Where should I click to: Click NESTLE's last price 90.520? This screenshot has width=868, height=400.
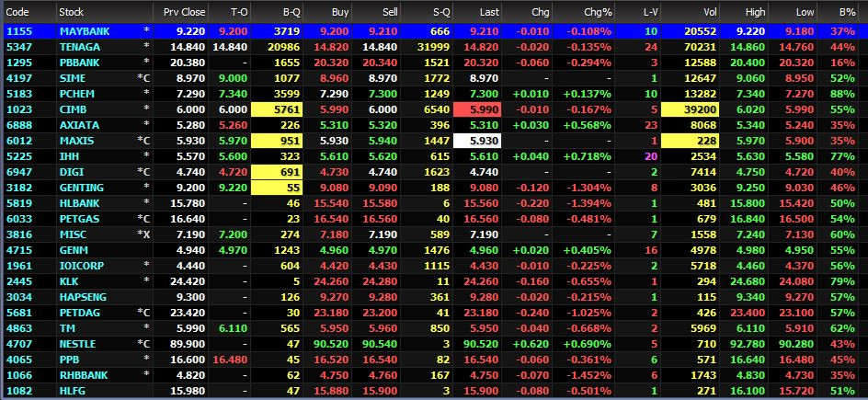481,344
